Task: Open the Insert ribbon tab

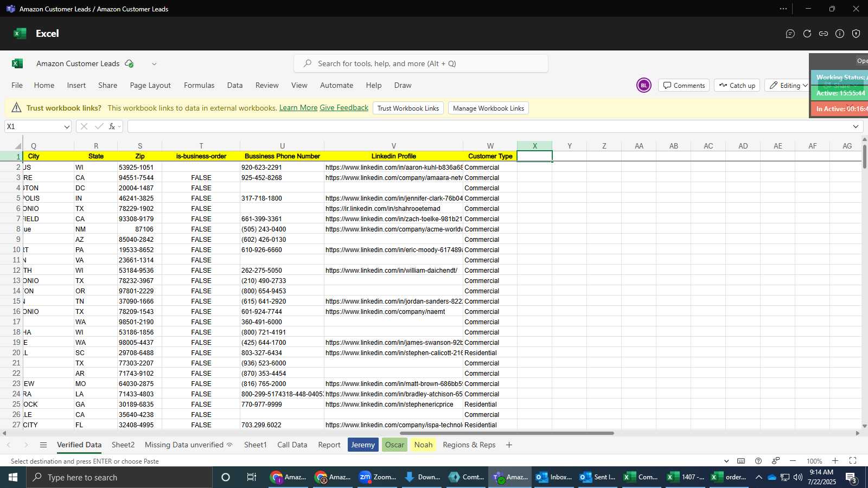Action: tap(76, 85)
